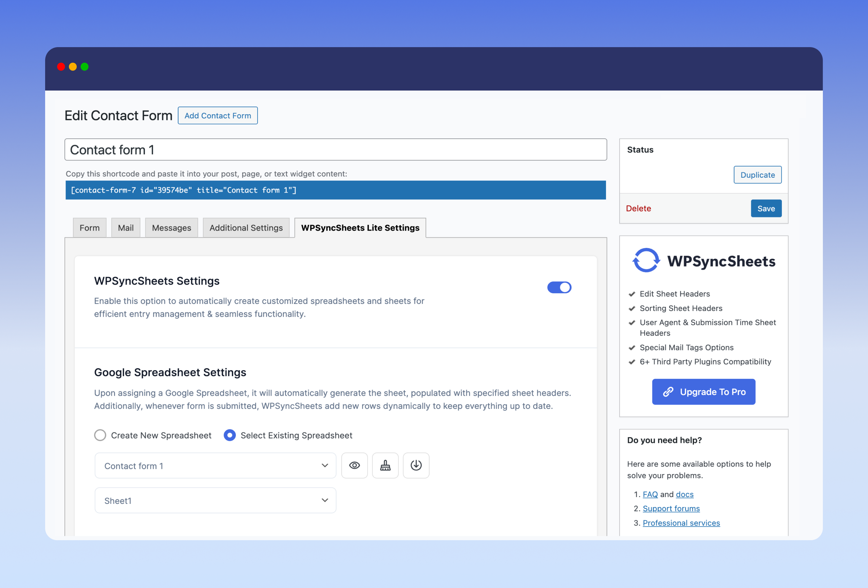Click the WPSyncSheets circular sync logo
Screen dimensions: 868x588
[646, 260]
